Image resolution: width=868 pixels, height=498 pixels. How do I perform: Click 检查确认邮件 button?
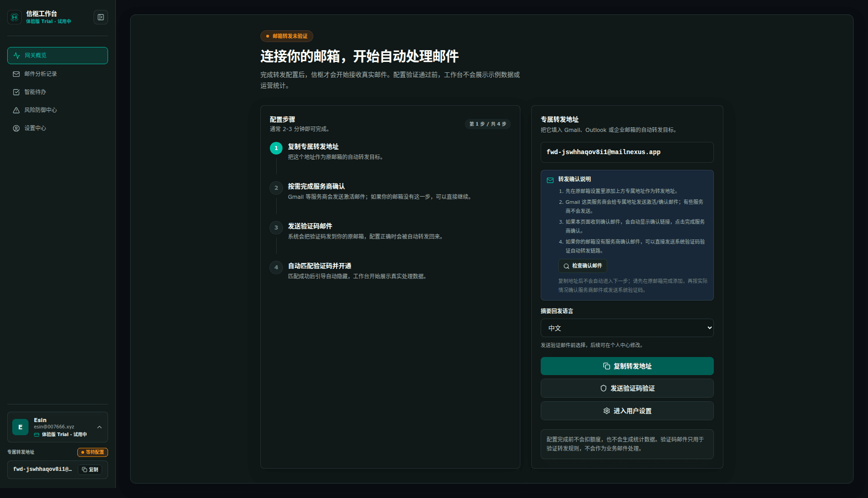(x=582, y=266)
